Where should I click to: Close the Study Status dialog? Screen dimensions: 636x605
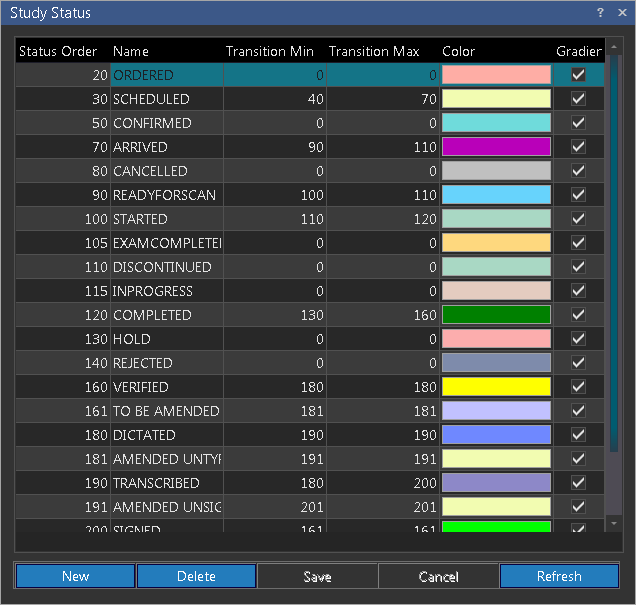[x=620, y=13]
